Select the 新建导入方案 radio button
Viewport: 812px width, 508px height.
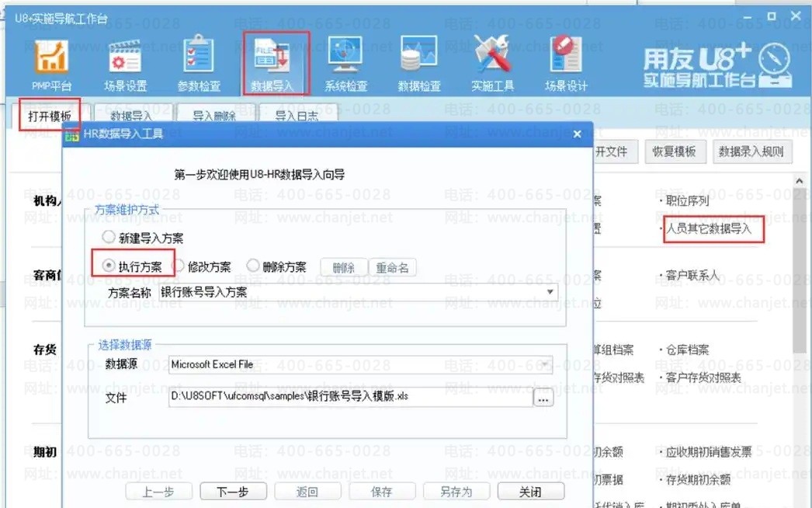coord(109,238)
